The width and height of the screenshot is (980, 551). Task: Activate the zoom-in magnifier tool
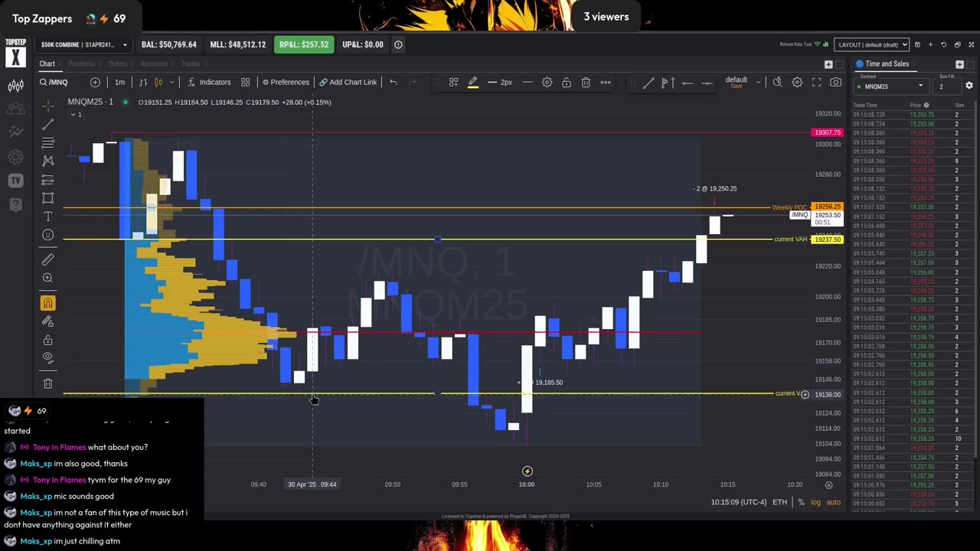click(x=47, y=278)
